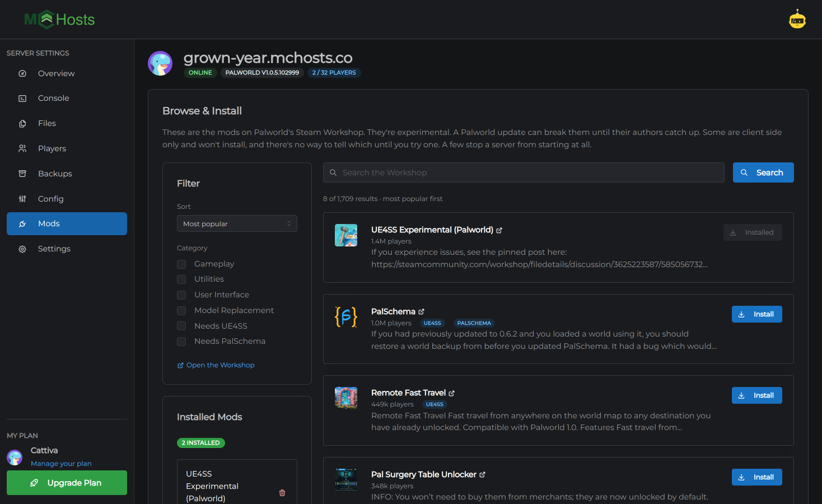Go to Files page
Screen dimensions: 822x504
pyautogui.click(x=67, y=124)
